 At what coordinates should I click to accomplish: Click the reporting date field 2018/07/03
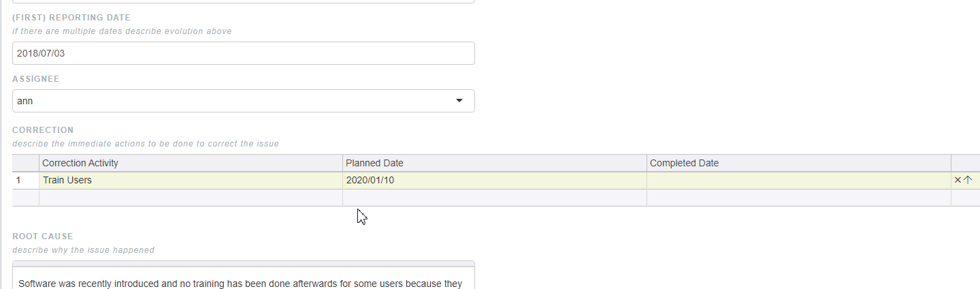click(244, 53)
